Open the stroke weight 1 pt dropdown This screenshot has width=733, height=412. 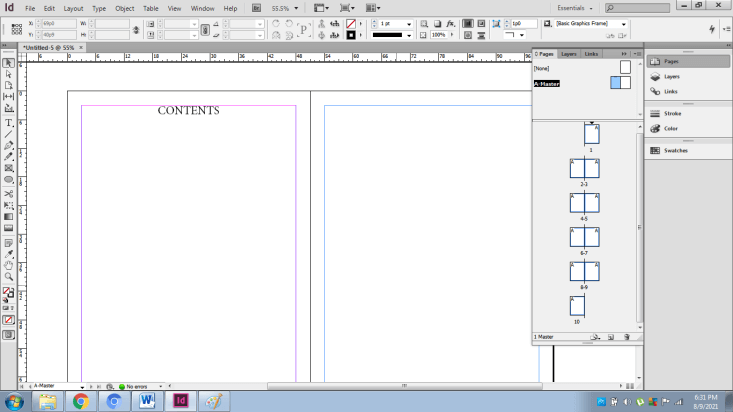point(409,24)
